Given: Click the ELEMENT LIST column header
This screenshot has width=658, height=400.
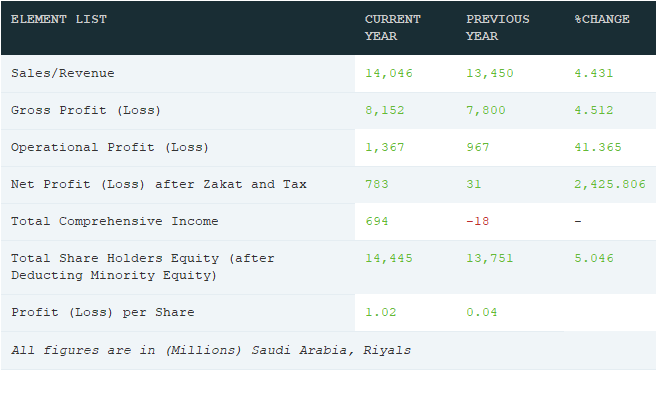Looking at the screenshot, I should (x=59, y=19).
